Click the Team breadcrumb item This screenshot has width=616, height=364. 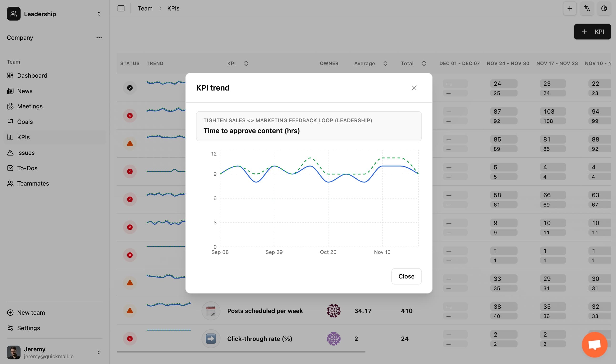pos(145,8)
